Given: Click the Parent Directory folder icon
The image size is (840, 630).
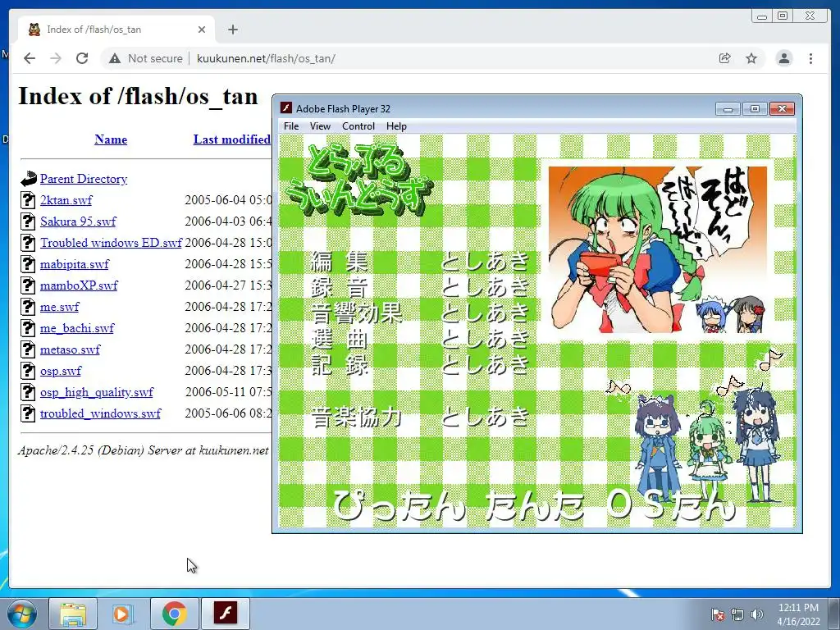Looking at the screenshot, I should pos(29,178).
